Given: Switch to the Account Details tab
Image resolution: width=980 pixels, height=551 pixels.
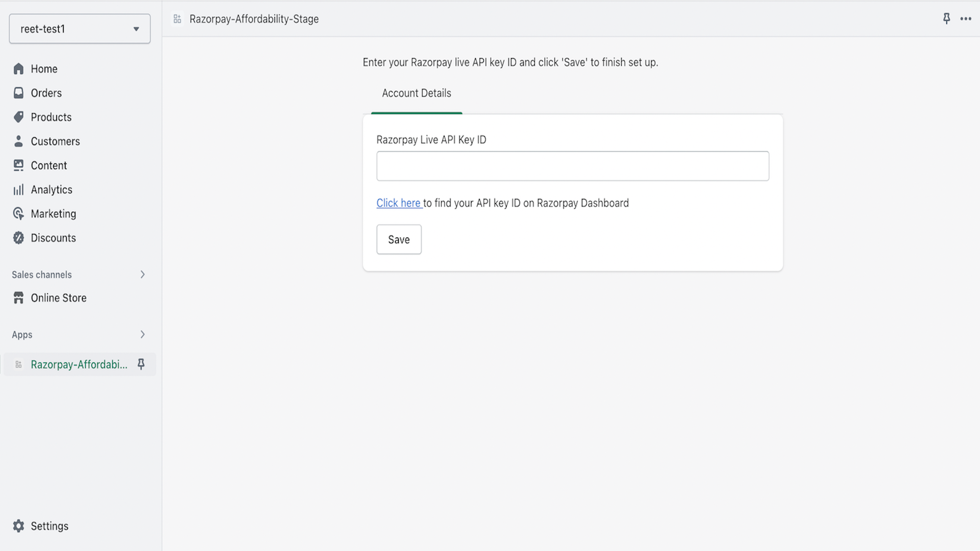Looking at the screenshot, I should point(416,93).
